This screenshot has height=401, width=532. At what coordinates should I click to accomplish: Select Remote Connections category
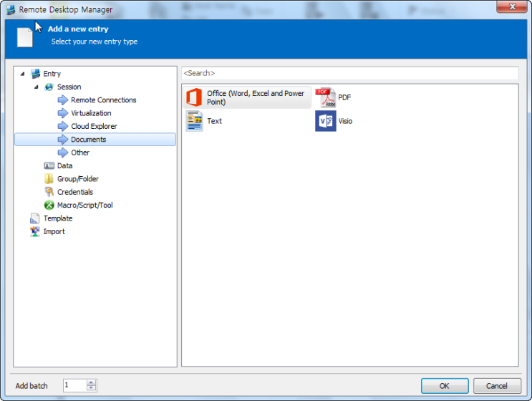click(x=104, y=100)
